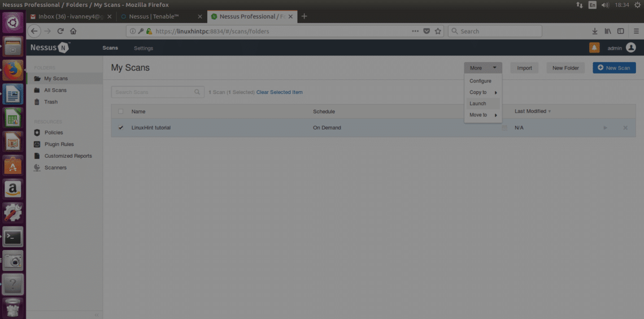The width and height of the screenshot is (644, 319).
Task: Click the Firefox Search box
Action: pos(495,31)
